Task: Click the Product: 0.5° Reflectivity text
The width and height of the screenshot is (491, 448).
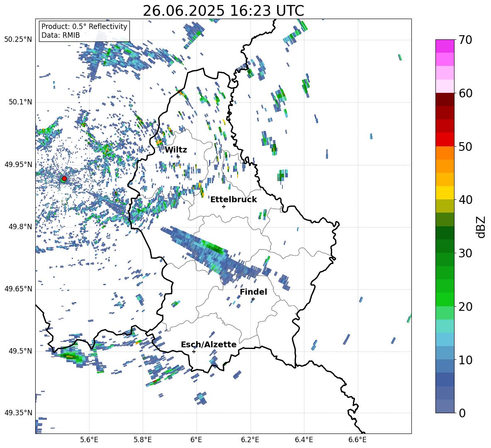Action: 84,26
